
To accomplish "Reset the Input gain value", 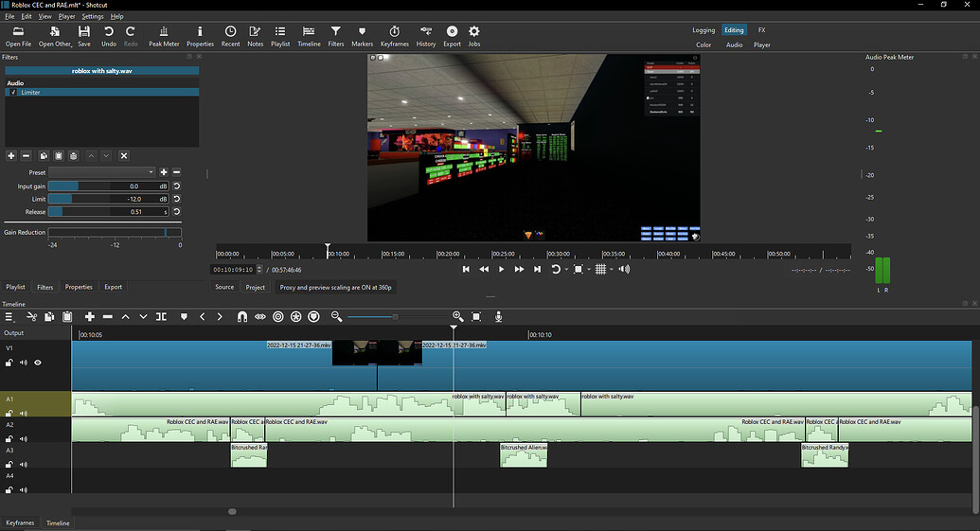I will [177, 186].
